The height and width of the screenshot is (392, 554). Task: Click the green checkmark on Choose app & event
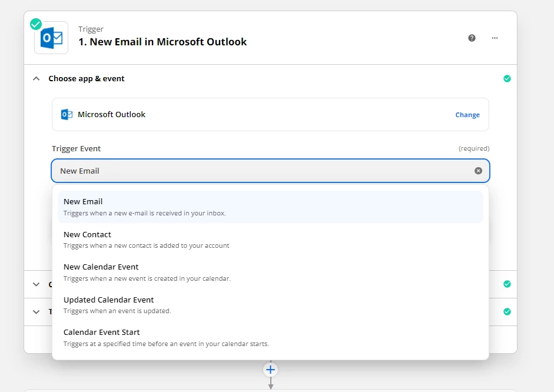pyautogui.click(x=507, y=78)
